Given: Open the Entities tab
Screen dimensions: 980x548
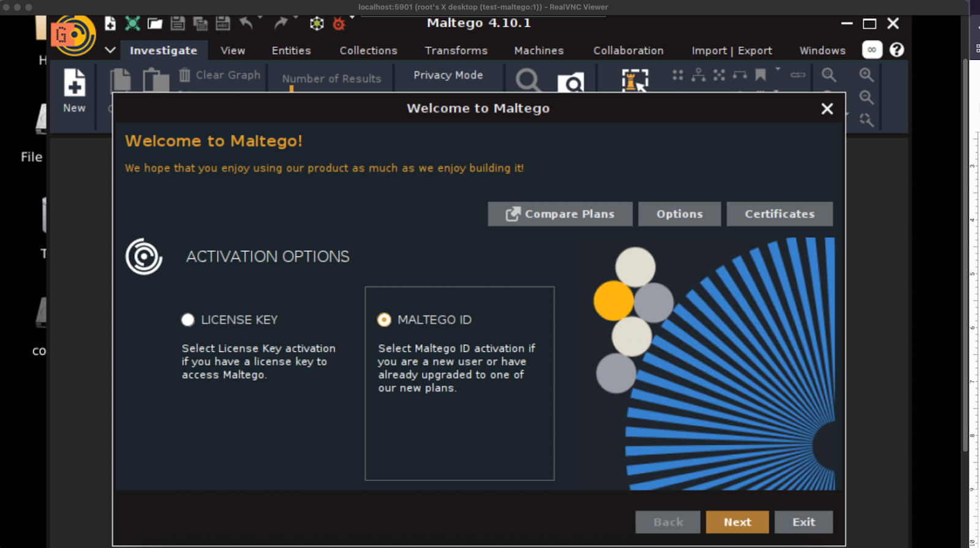Looking at the screenshot, I should click(292, 50).
